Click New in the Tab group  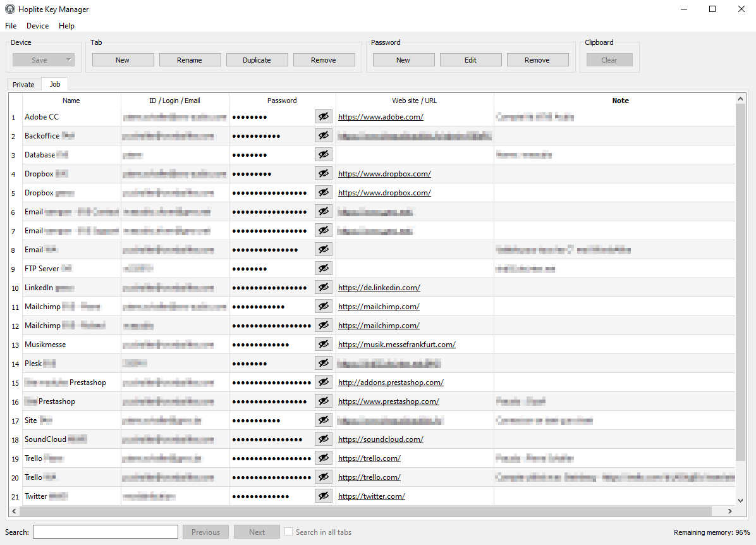123,60
